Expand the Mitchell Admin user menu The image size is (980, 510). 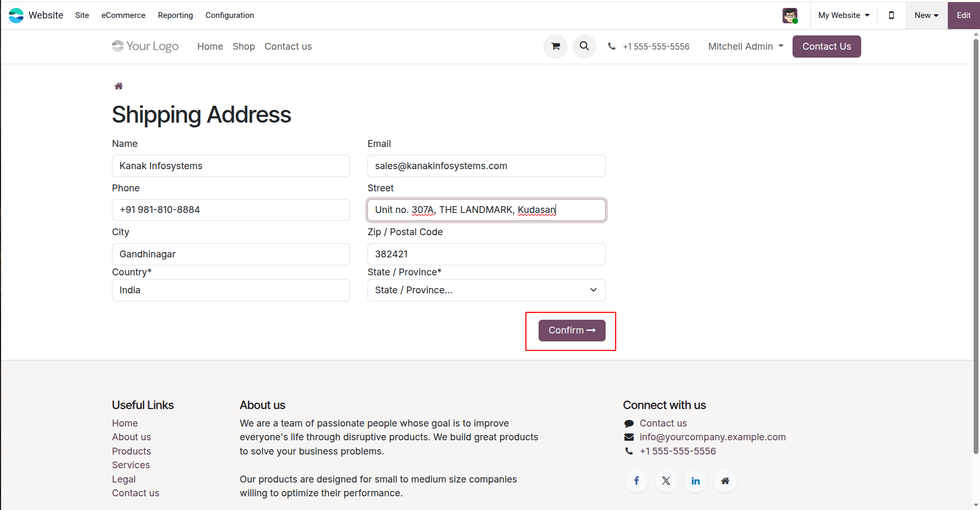coord(746,47)
